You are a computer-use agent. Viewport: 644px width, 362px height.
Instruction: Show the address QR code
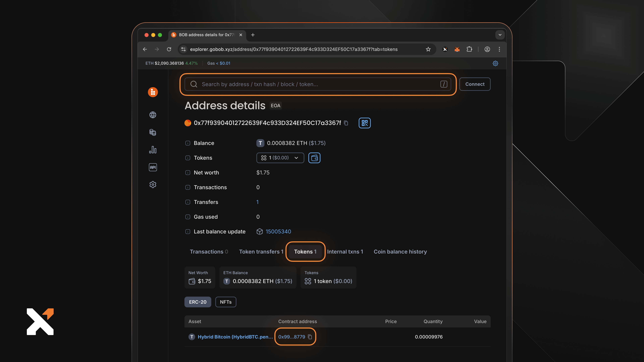364,123
